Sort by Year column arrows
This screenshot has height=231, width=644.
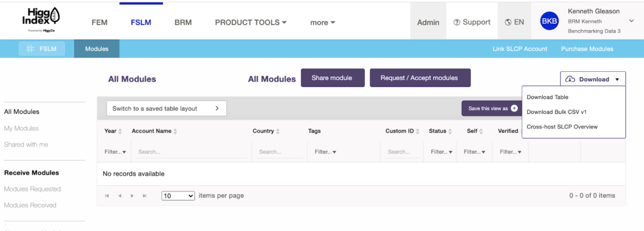point(120,132)
